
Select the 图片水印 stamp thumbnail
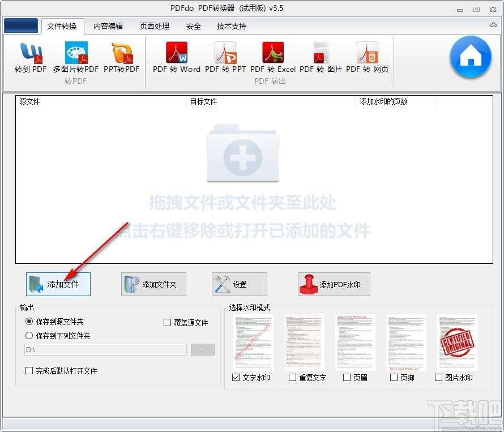(457, 343)
